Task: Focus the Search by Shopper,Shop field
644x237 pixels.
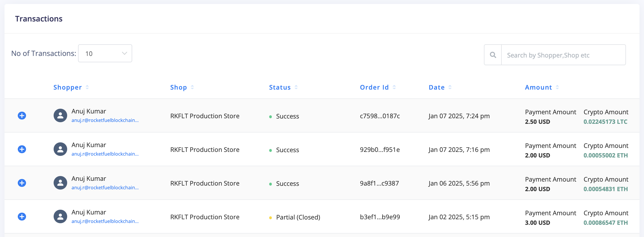Action: tap(563, 55)
